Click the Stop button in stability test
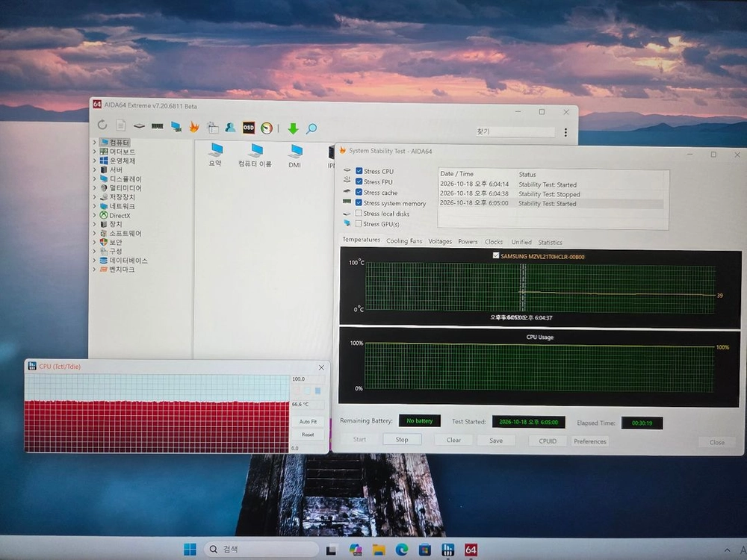Viewport: 747px width, 560px height. (402, 440)
